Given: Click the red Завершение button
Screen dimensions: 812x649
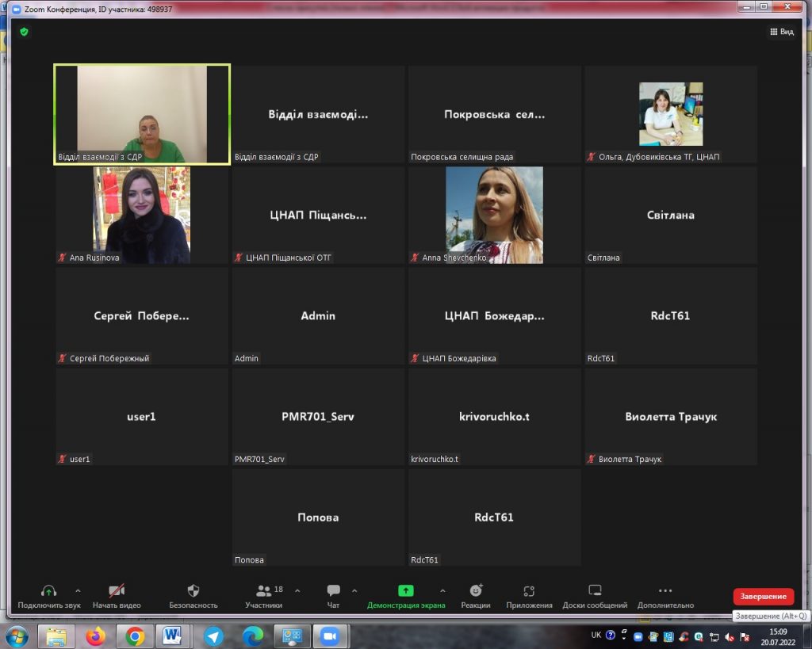Looking at the screenshot, I should click(x=763, y=597).
